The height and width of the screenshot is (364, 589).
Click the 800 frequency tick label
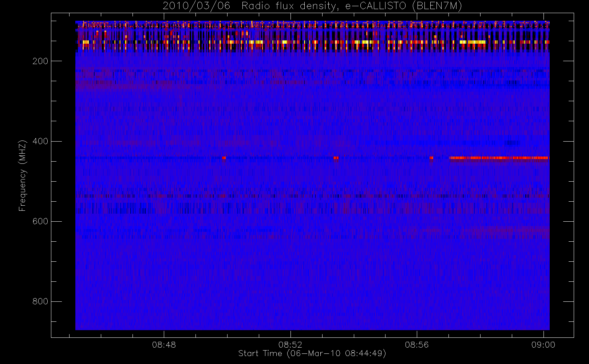tap(40, 301)
